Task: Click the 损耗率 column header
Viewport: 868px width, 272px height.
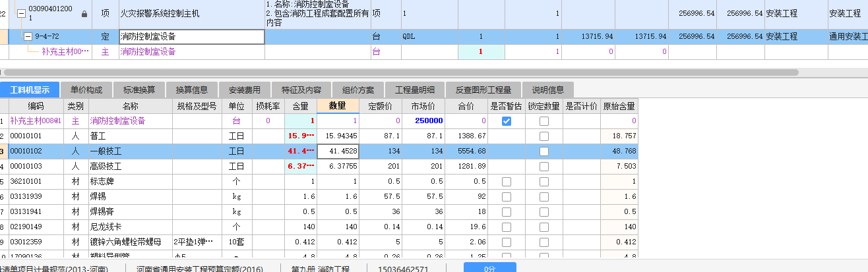Action: coord(268,106)
